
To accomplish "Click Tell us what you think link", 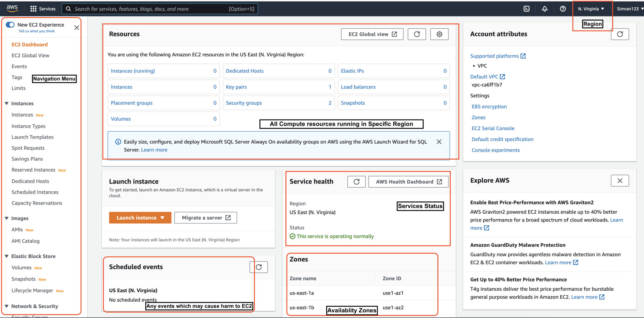I will [x=36, y=31].
